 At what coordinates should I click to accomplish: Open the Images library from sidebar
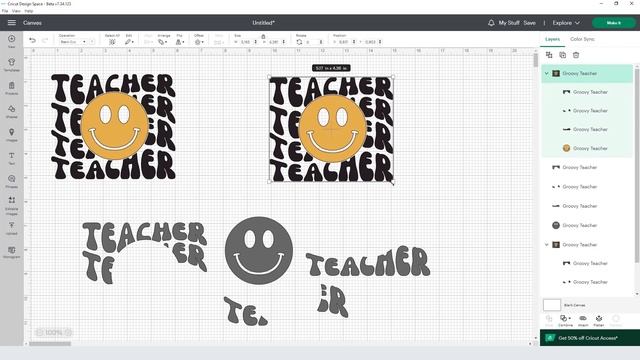(11, 135)
